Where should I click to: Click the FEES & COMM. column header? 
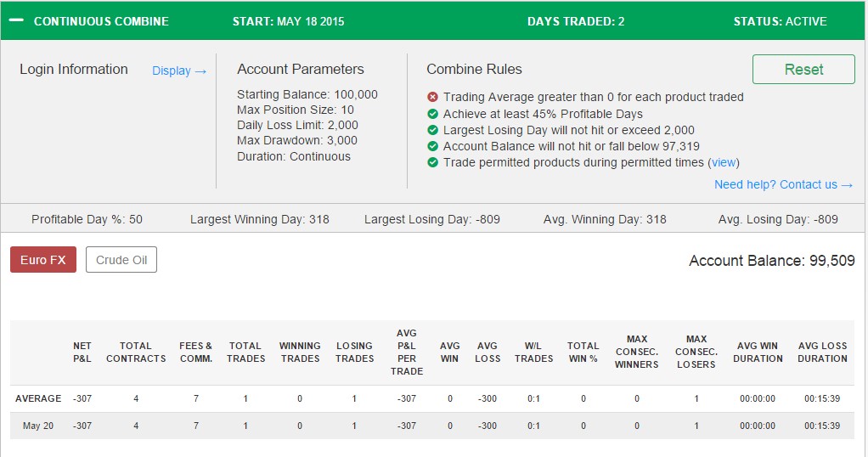click(x=196, y=352)
